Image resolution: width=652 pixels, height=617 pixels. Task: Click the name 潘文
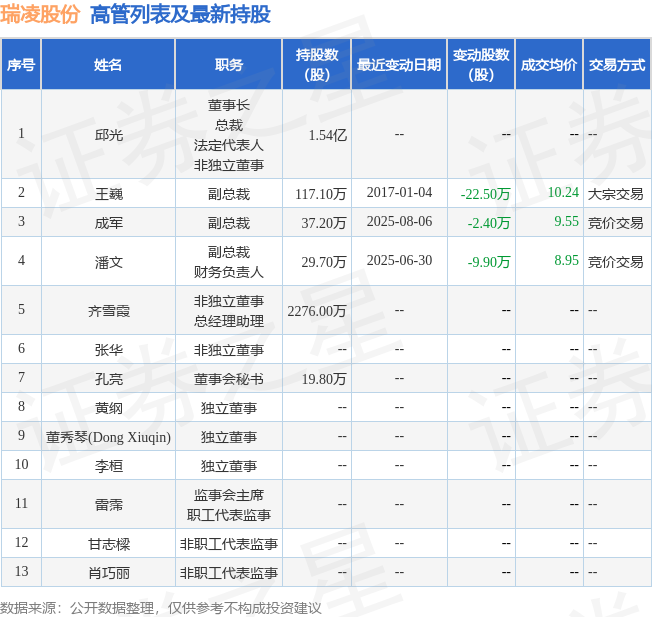[x=109, y=262]
